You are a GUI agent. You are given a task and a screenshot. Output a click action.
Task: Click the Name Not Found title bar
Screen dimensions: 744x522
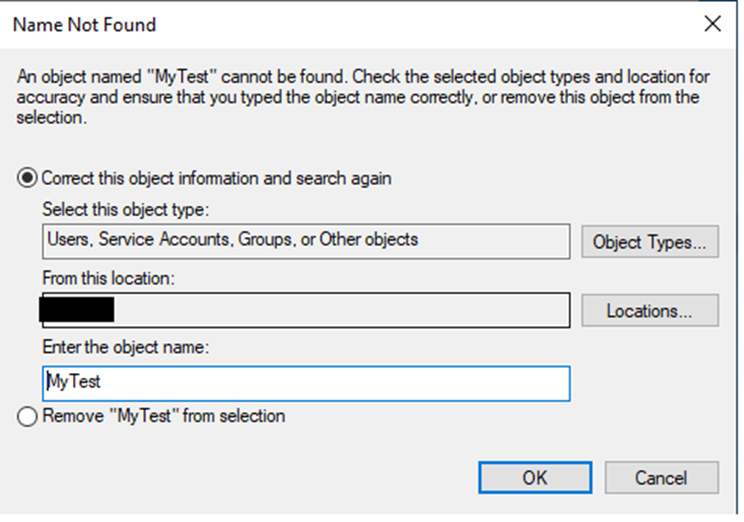[300, 25]
